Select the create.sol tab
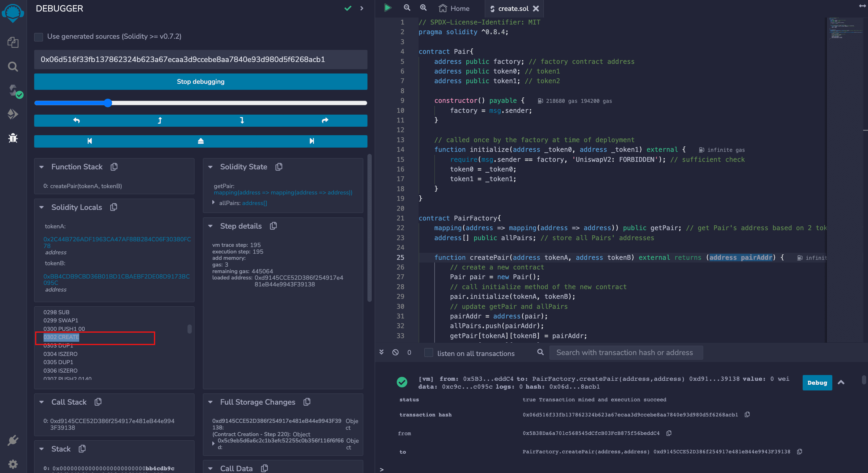This screenshot has height=473, width=868. tap(513, 8)
